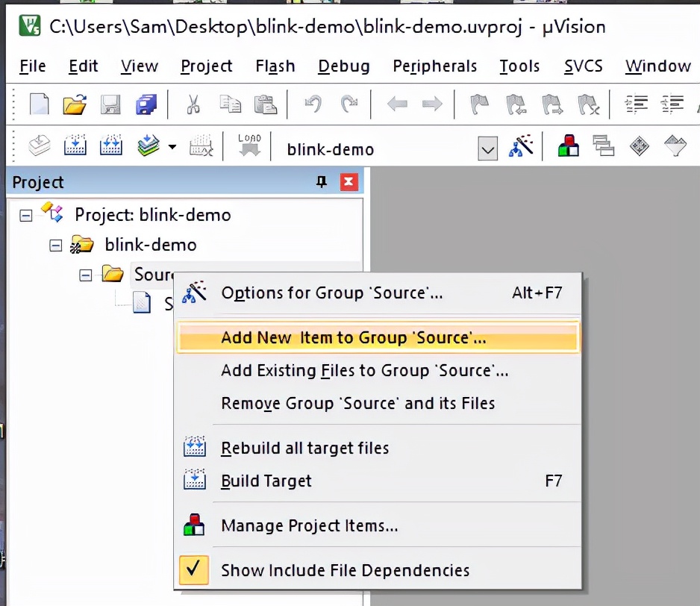Image resolution: width=700 pixels, height=606 pixels.
Task: Click the Manage Multi-Project Workspace icon
Action: point(604,145)
